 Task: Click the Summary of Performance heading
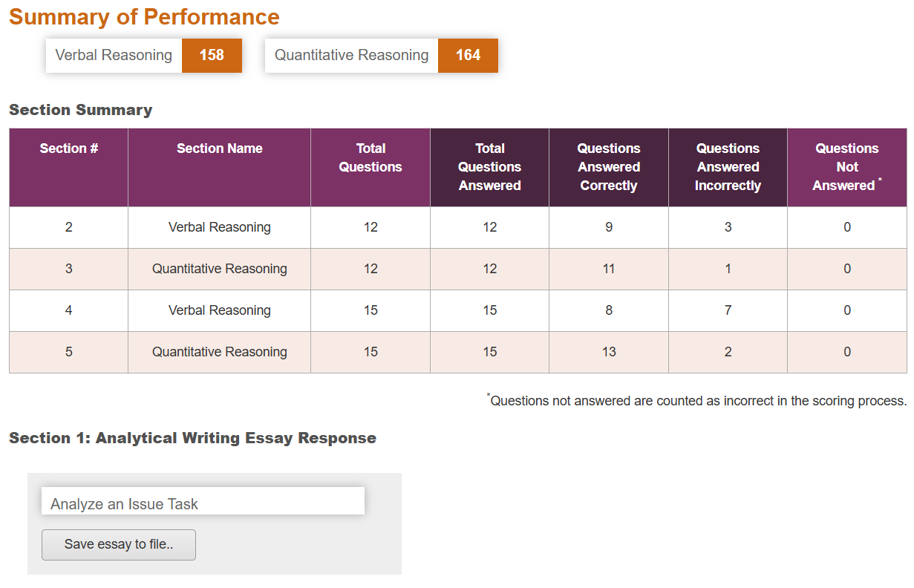[144, 17]
